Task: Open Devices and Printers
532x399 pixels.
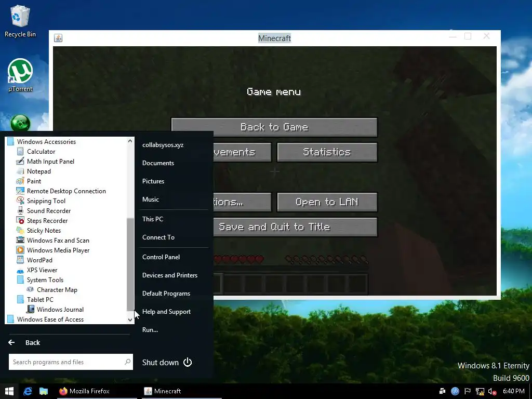Action: point(170,275)
